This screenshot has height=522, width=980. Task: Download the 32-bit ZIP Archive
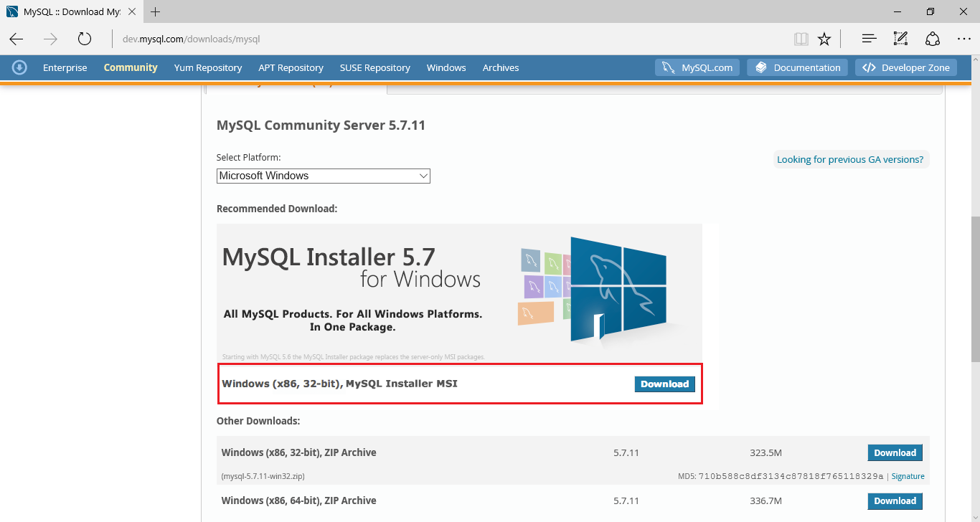[895, 452]
